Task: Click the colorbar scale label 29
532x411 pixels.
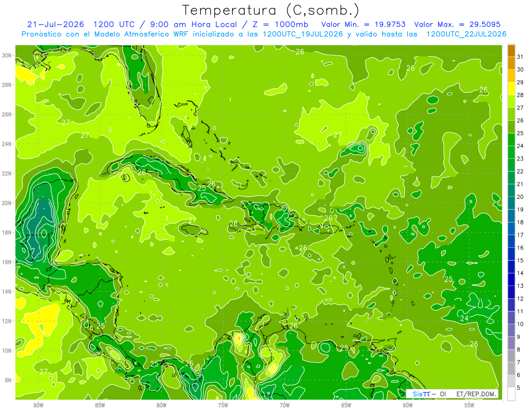Action: click(x=520, y=82)
